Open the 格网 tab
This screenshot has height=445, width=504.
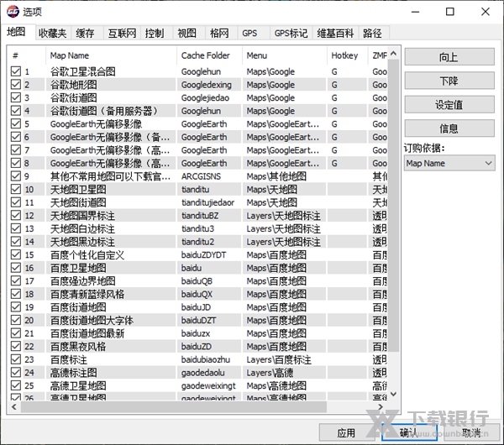click(219, 33)
